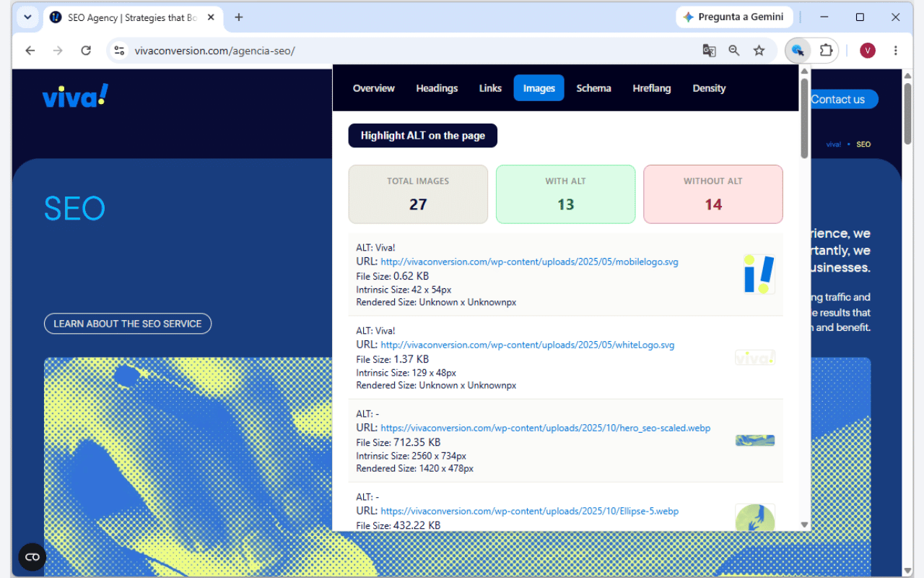The width and height of the screenshot is (924, 578).
Task: Open the Extensions puzzle icon
Action: (826, 51)
